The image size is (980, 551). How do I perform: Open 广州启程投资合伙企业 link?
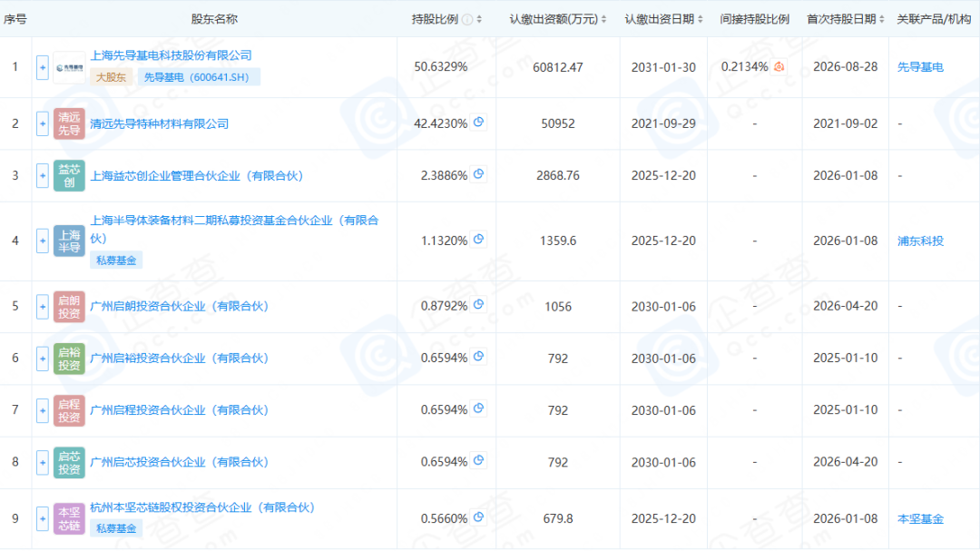(x=180, y=410)
